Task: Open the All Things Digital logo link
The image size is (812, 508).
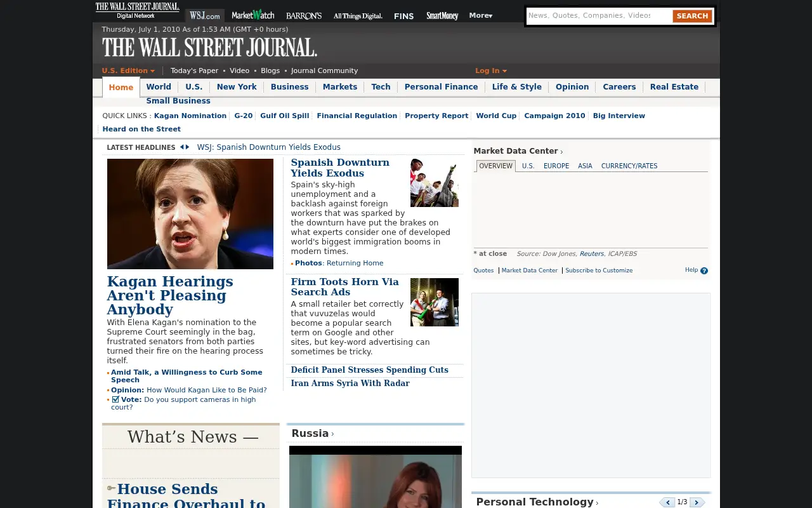Action: [358, 16]
